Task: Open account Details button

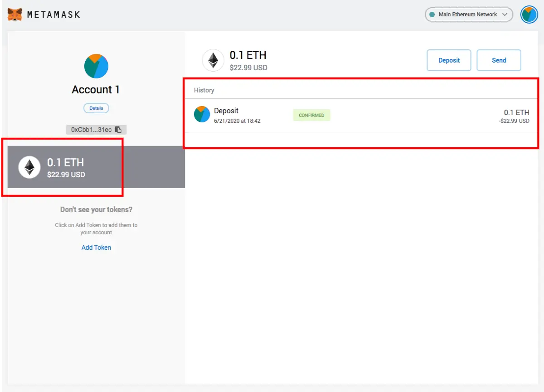Action: tap(96, 108)
